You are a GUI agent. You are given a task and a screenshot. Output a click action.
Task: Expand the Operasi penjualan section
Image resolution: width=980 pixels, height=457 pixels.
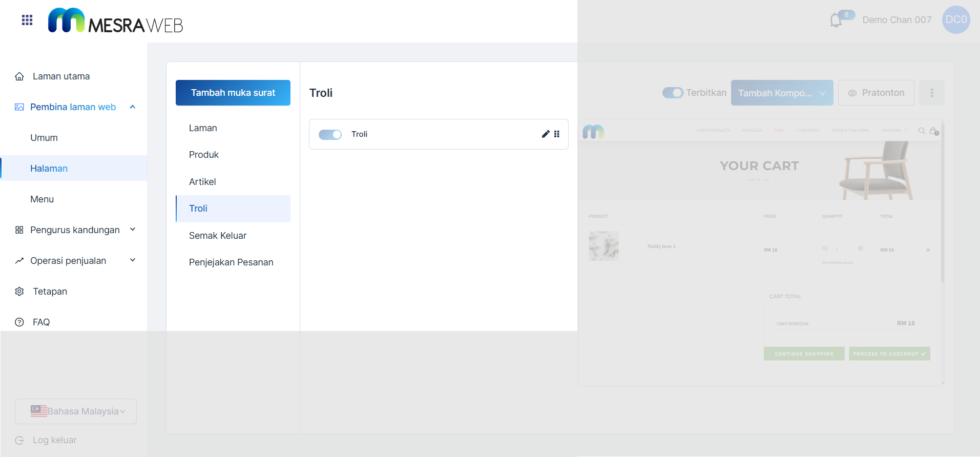[x=75, y=261]
